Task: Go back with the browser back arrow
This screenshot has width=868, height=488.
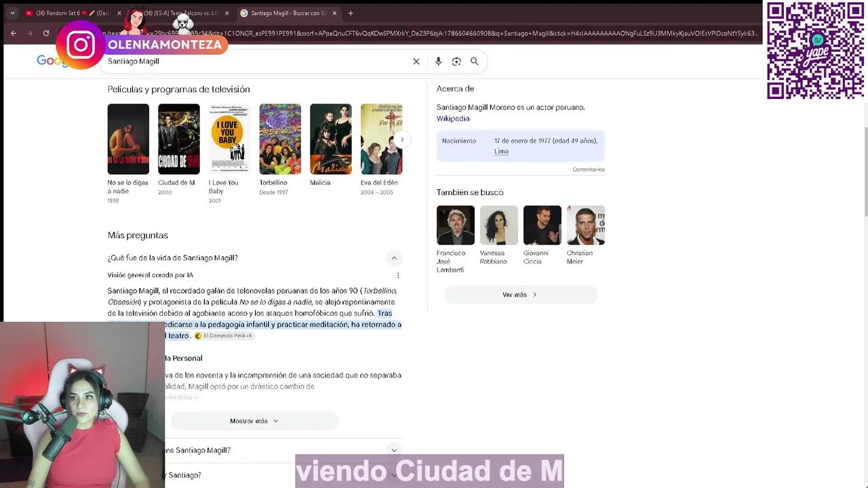Action: coord(14,33)
